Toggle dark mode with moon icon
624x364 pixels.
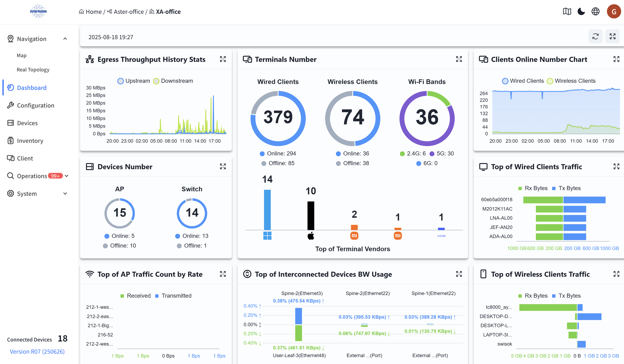581,11
